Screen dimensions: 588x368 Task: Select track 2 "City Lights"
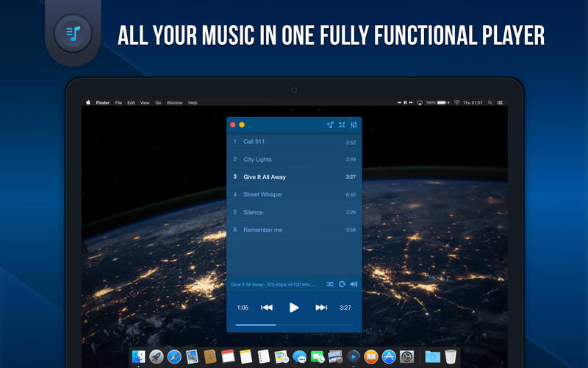[295, 159]
